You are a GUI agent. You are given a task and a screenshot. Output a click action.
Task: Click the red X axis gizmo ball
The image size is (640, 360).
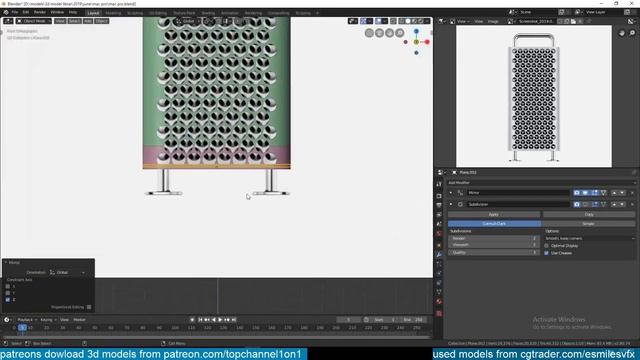[x=427, y=42]
